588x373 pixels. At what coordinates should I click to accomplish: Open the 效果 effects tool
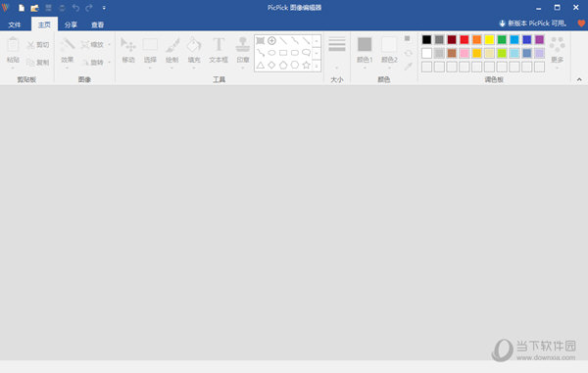[x=68, y=51]
